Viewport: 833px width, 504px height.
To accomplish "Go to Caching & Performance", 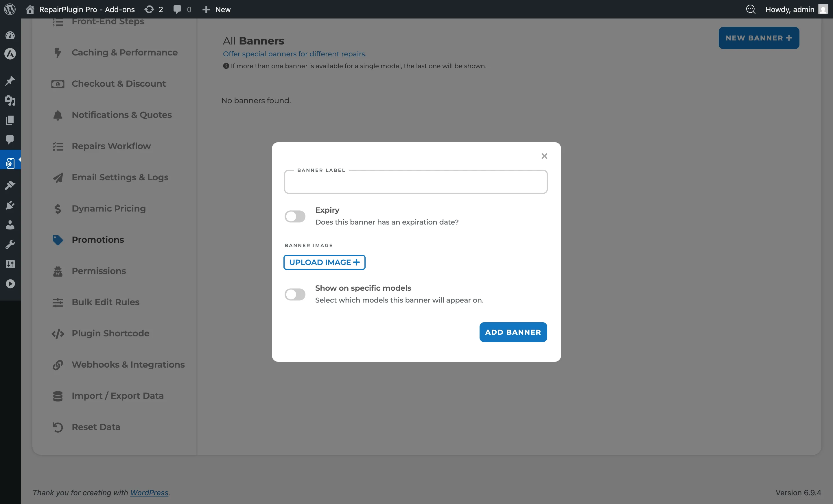I will (x=124, y=52).
